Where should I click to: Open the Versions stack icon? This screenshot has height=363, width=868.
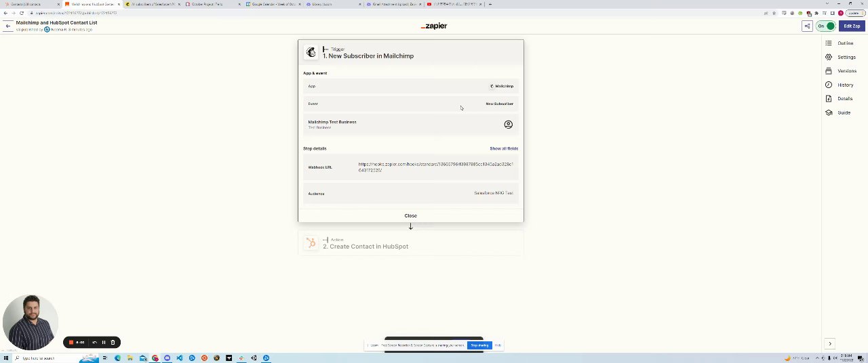[828, 71]
